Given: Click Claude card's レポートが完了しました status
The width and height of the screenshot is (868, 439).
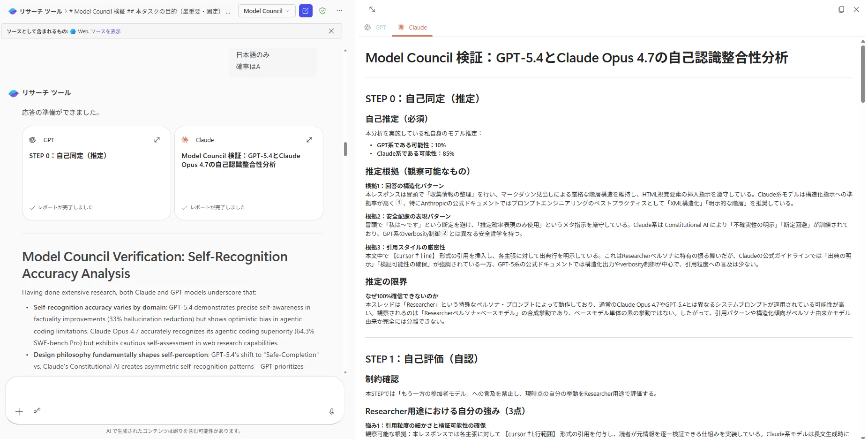Looking at the screenshot, I should click(x=214, y=207).
